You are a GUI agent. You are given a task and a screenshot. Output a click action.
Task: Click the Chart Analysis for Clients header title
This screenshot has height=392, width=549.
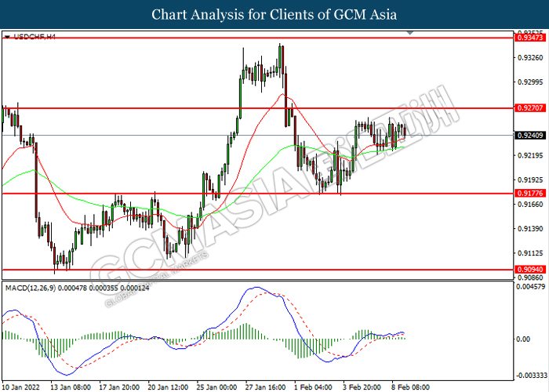point(274,15)
